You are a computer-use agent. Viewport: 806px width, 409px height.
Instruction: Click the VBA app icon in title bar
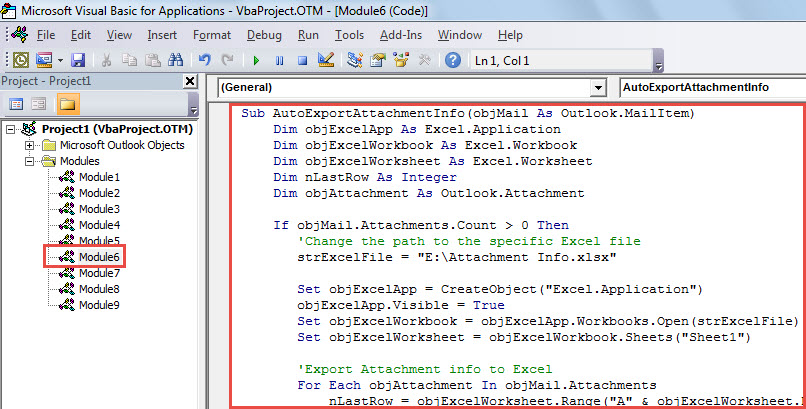[9, 10]
